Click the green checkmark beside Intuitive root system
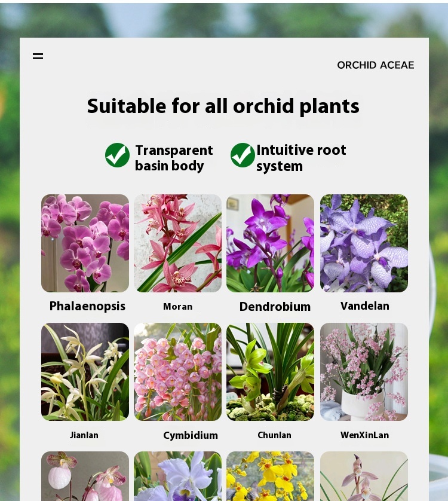Image resolution: width=448 pixels, height=501 pixels. click(243, 155)
